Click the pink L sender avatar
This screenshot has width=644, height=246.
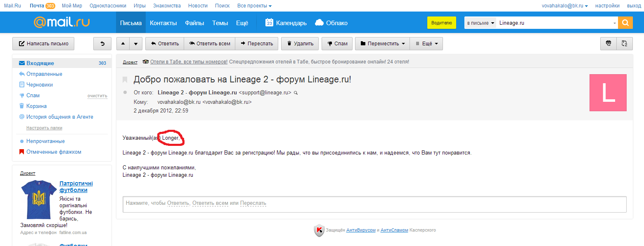point(608,93)
